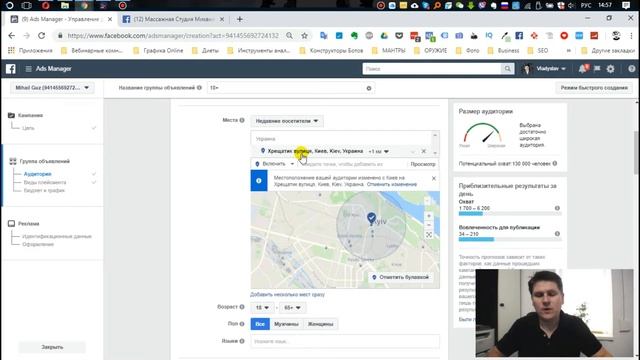Click Режим быстрого создания button
The width and height of the screenshot is (640, 360).
click(x=594, y=88)
